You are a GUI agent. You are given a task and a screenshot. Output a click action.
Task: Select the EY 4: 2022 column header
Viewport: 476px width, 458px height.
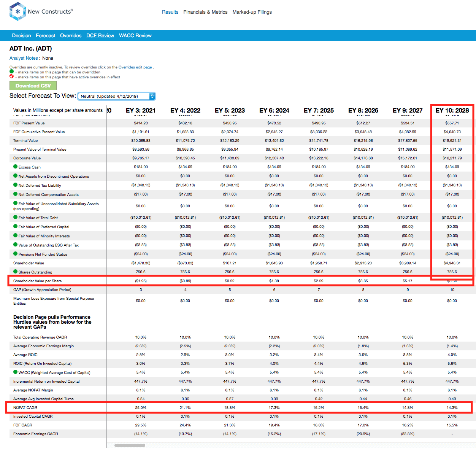(x=185, y=110)
